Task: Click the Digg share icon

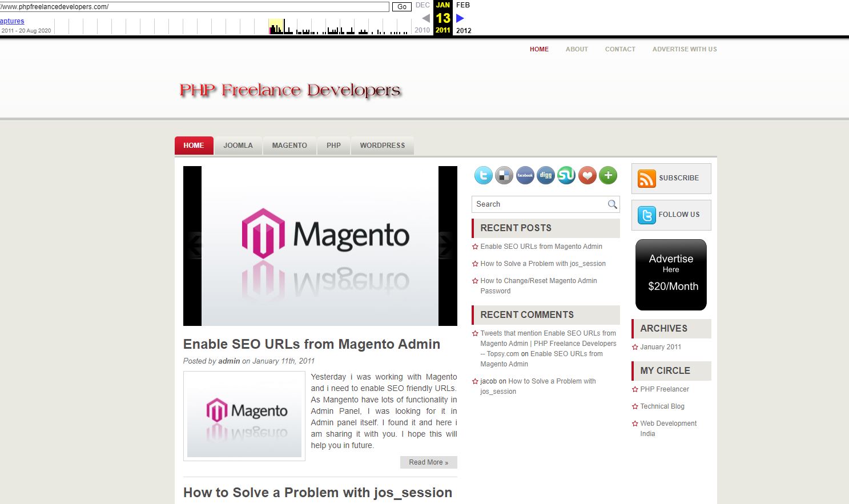Action: pyautogui.click(x=546, y=175)
